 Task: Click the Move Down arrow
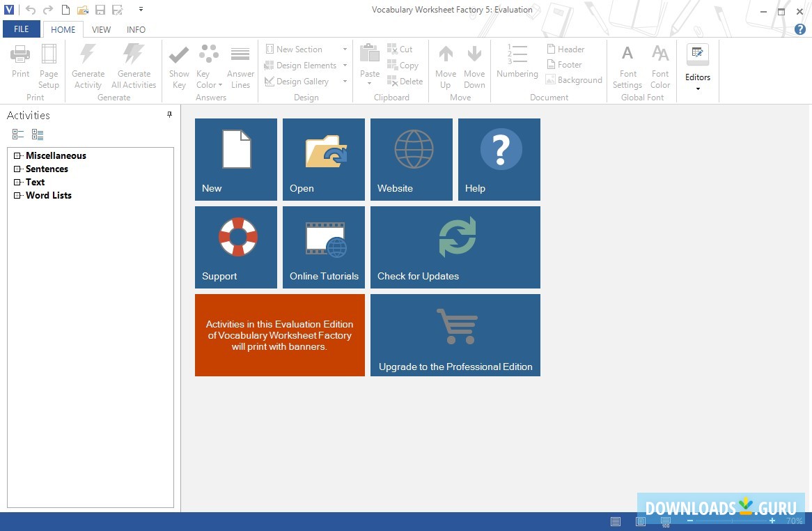474,54
